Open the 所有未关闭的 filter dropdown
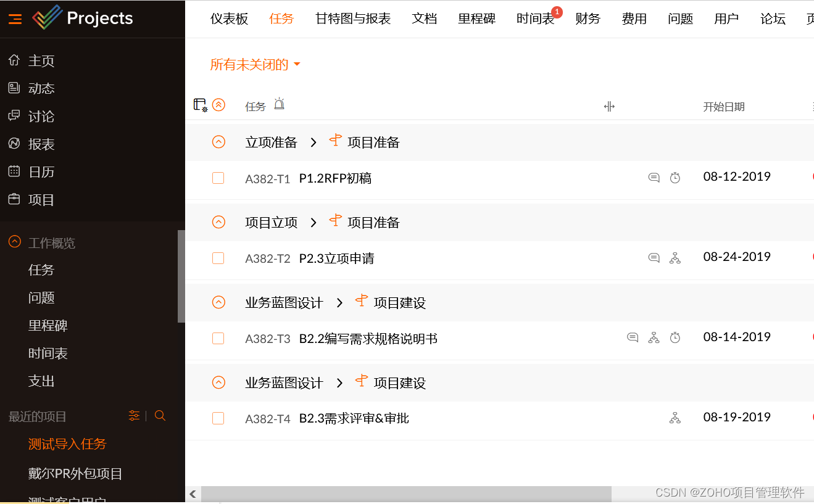Viewport: 814px width, 504px height. (255, 64)
